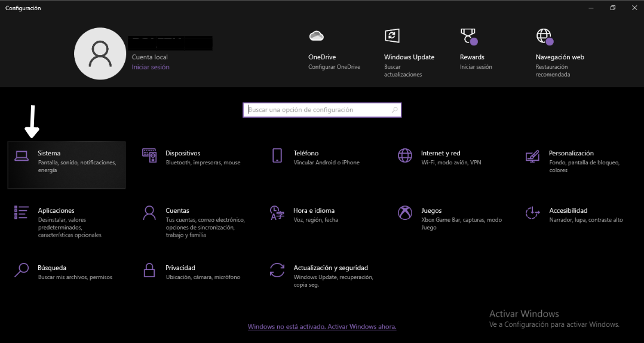Click 'Ubicación, cámara, micrófono' description
This screenshot has height=343, width=644.
203,277
